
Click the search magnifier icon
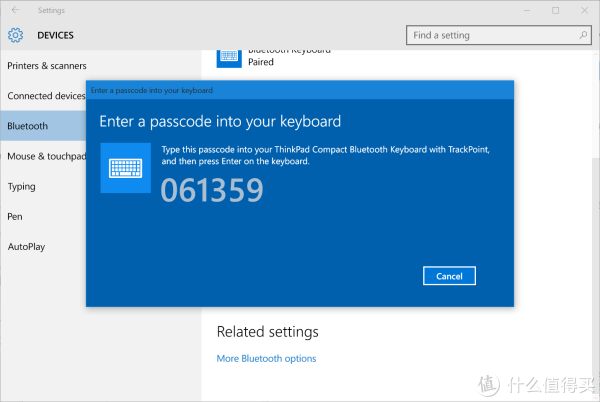pos(583,35)
